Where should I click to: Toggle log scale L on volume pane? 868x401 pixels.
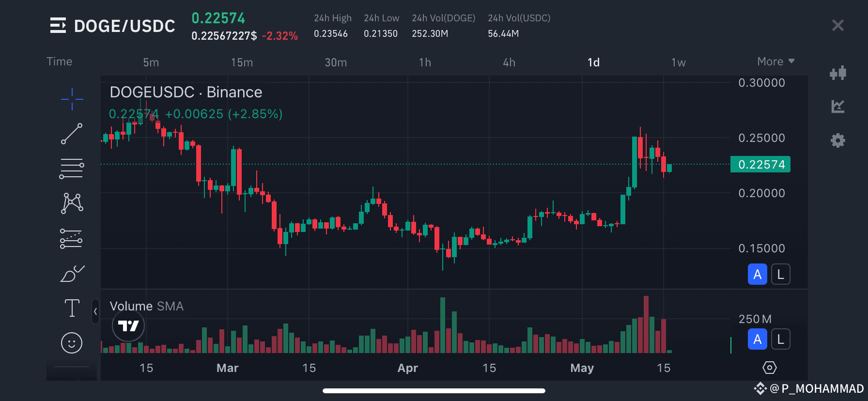point(781,339)
